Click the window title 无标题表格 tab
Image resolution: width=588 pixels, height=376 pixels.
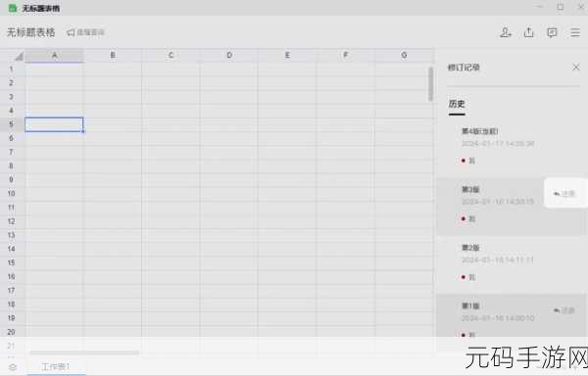point(41,8)
